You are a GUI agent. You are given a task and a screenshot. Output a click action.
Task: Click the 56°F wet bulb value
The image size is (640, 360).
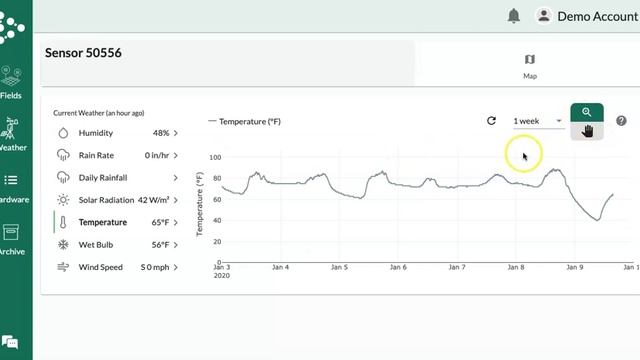160,245
